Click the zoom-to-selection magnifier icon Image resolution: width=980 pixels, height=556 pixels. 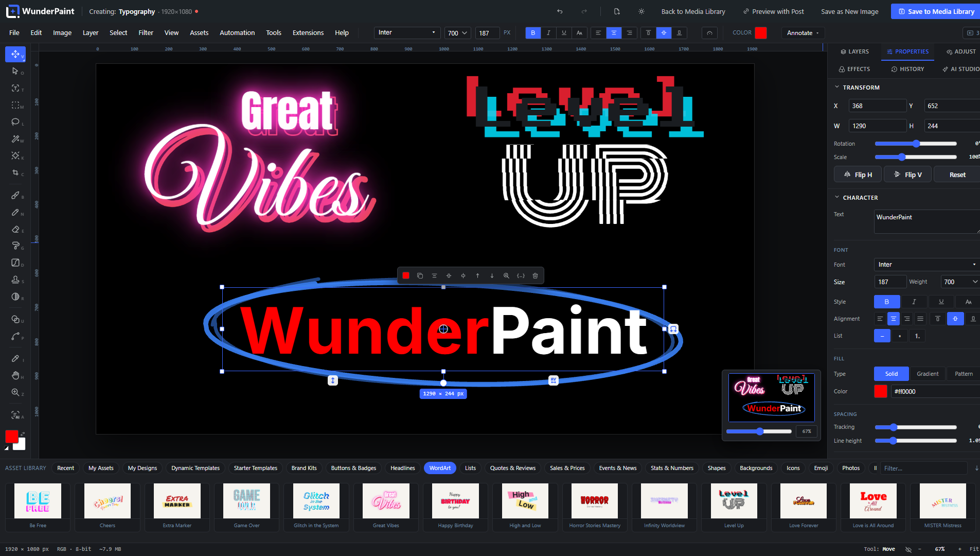(506, 276)
